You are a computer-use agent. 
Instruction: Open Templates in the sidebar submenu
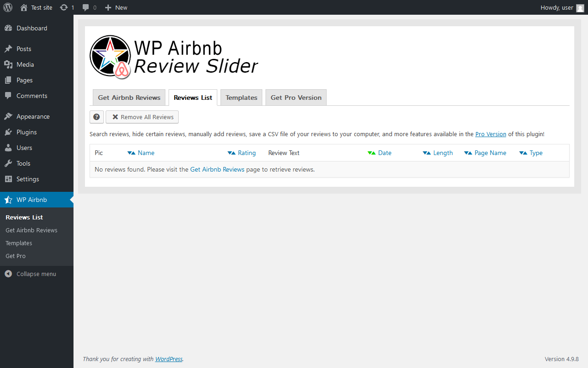[x=19, y=243]
